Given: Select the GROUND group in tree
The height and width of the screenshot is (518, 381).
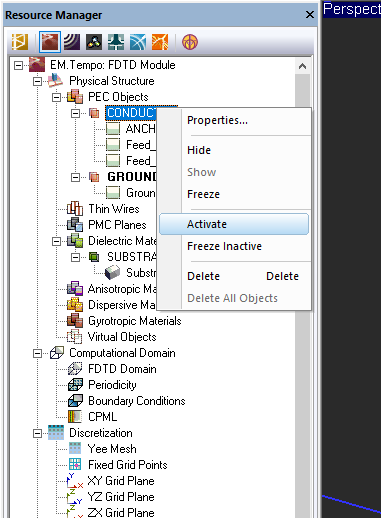Looking at the screenshot, I should click(x=132, y=177).
